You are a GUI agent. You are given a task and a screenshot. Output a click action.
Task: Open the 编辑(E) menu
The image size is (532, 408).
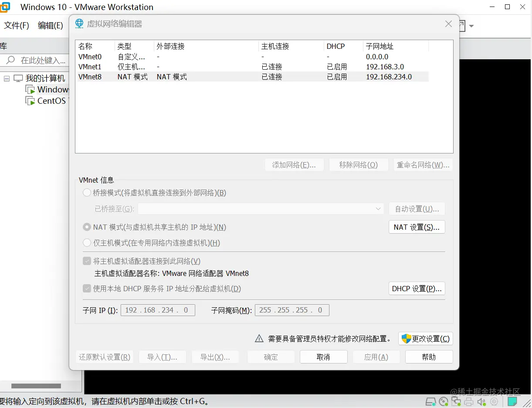click(51, 25)
